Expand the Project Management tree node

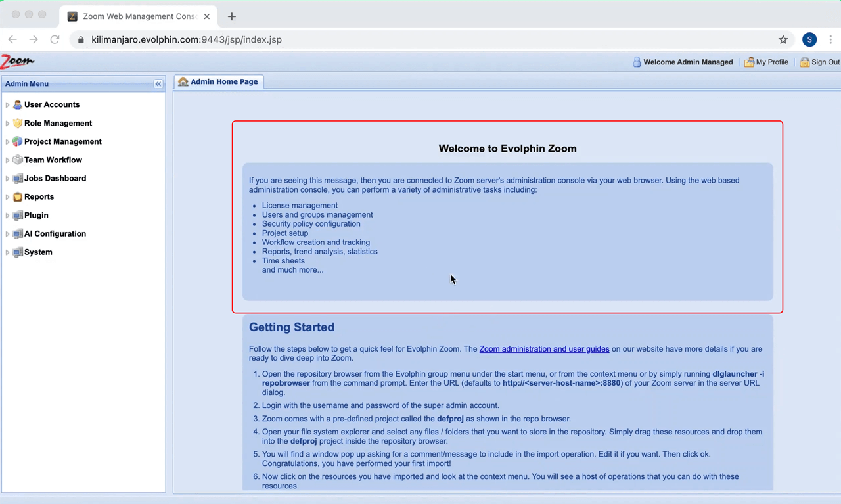click(x=7, y=141)
